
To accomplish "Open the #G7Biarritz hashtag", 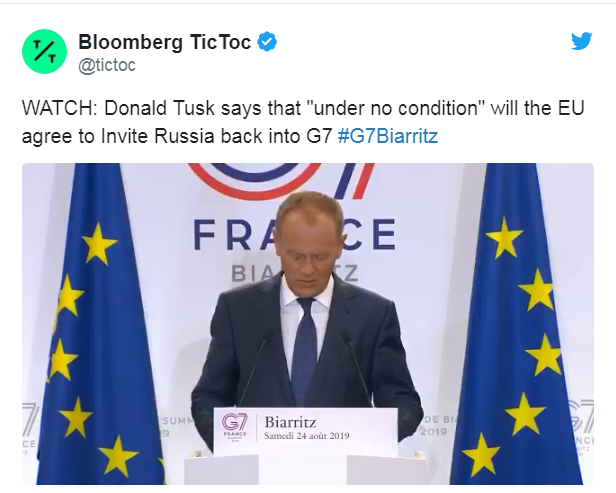I will (386, 133).
